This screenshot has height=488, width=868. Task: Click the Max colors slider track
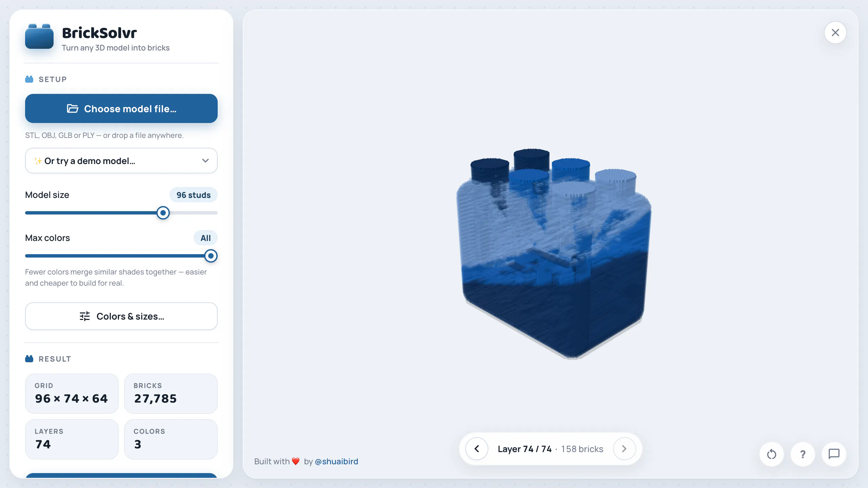coord(121,256)
